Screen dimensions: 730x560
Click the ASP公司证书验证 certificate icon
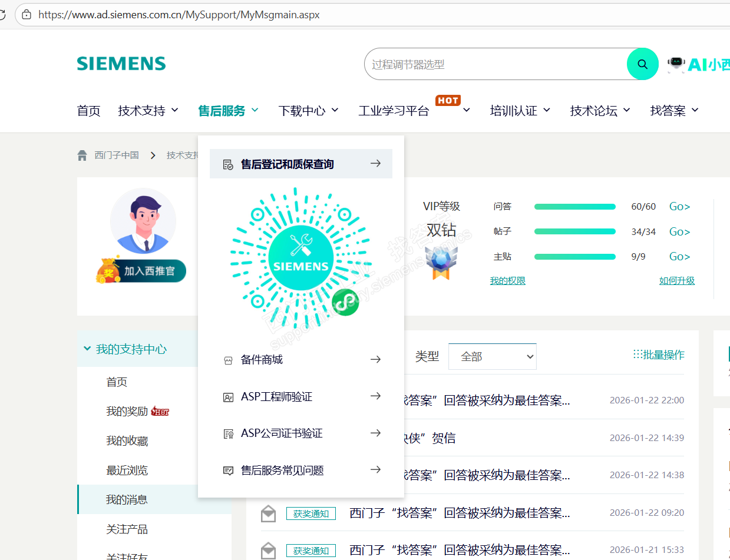229,434
